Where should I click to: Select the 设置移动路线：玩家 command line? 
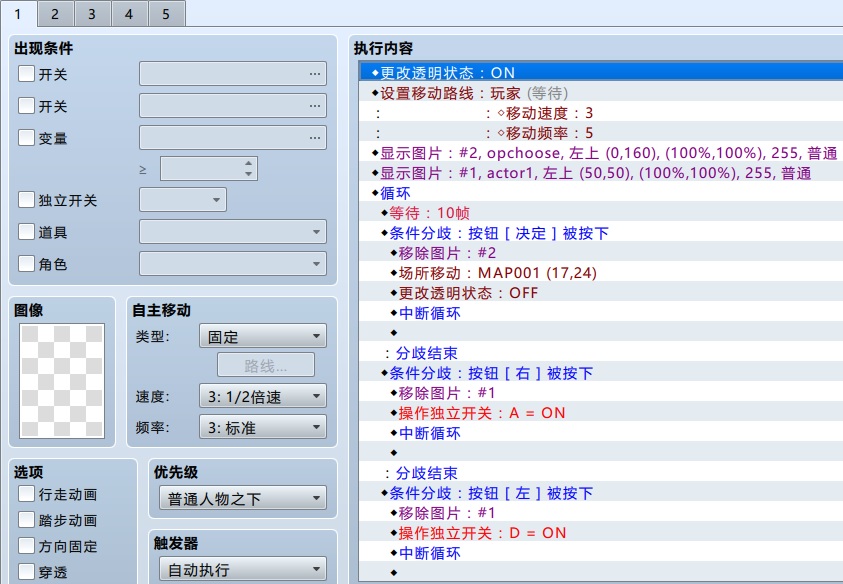pyautogui.click(x=601, y=93)
